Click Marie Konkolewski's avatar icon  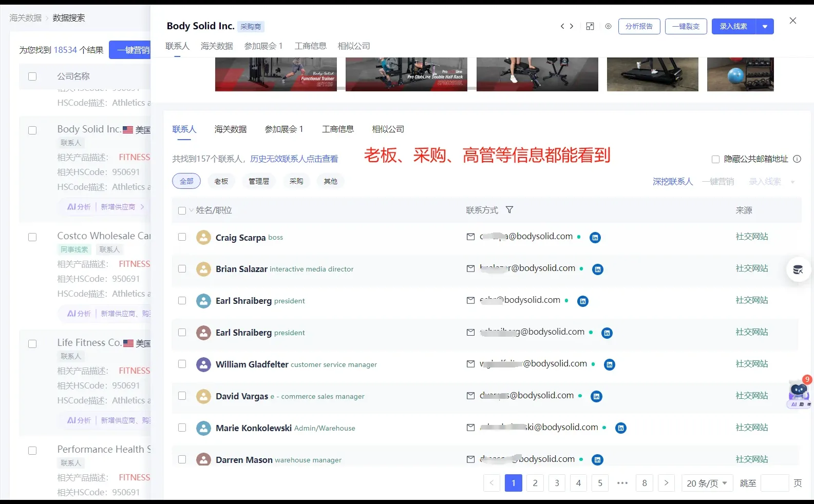[x=204, y=428]
